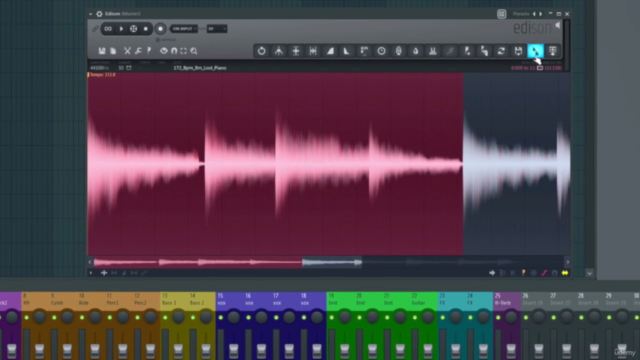Open the magnifier zoom options
The height and width of the screenshot is (360, 640).
point(194,51)
